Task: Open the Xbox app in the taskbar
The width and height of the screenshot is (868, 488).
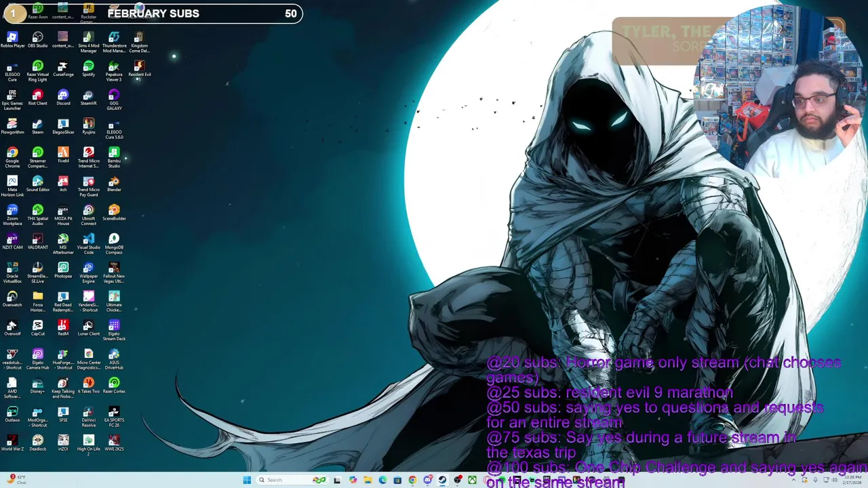Action: tap(472, 480)
